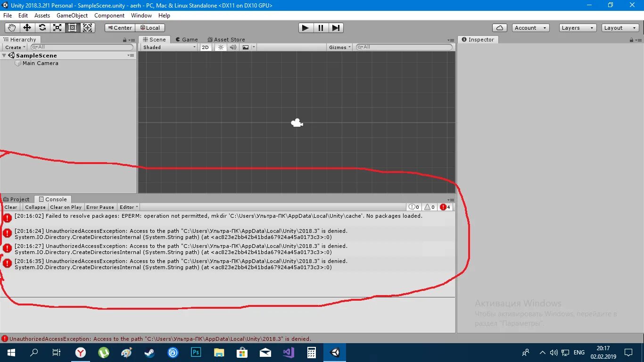
Task: Select the Hand tool
Action: click(12, 28)
